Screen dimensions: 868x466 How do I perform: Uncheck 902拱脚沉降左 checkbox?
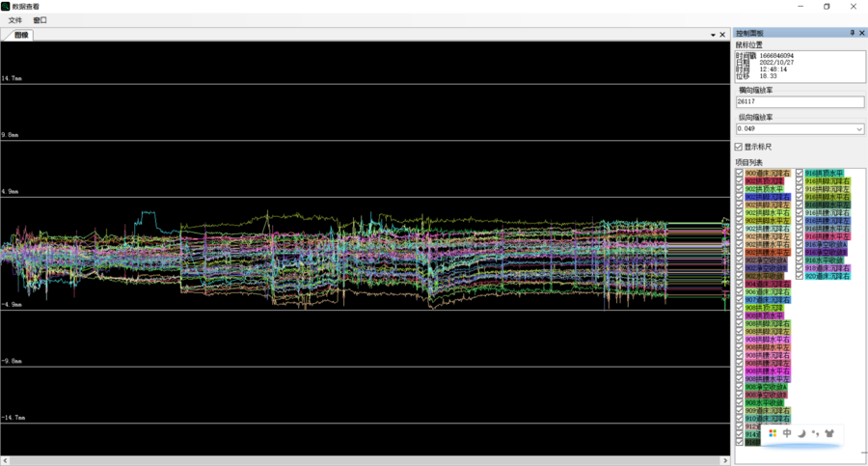pos(740,205)
